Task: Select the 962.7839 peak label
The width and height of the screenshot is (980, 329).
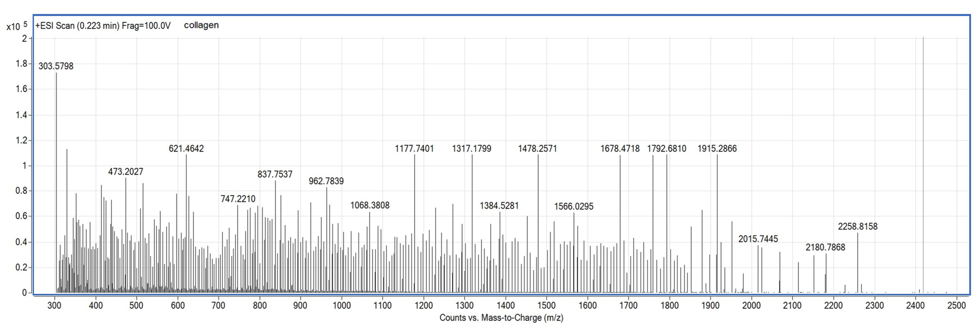Action: click(326, 181)
